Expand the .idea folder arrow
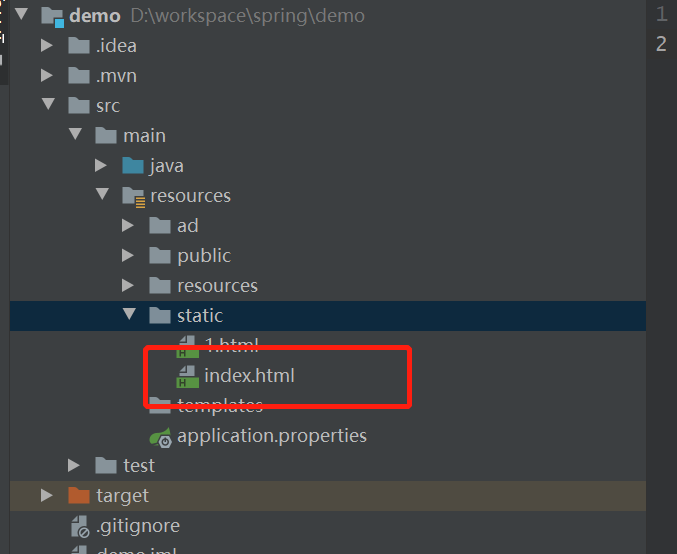The height and width of the screenshot is (554, 677). (x=47, y=45)
